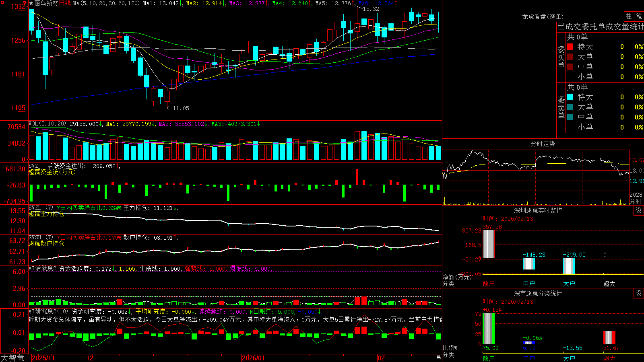Screen dimensions: 644x362
Task: Click the MA(5,10,20,30,60,120) indicator label
Action: tap(106, 3)
